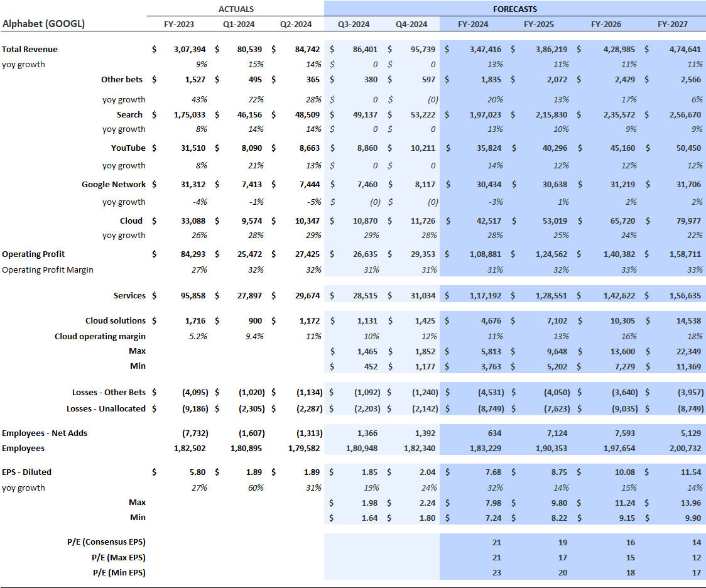Click the Q3-2024 column header
706x588 pixels.
point(354,24)
